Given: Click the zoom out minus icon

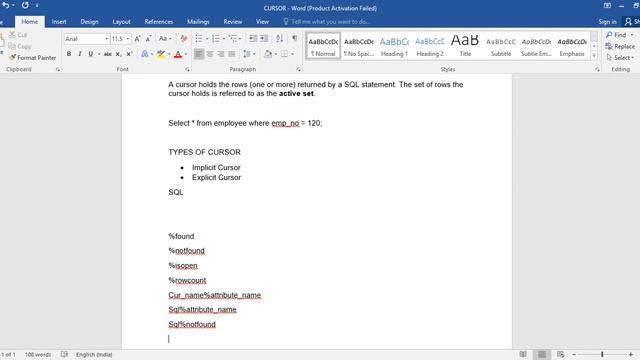Looking at the screenshot, I should pos(574,354).
